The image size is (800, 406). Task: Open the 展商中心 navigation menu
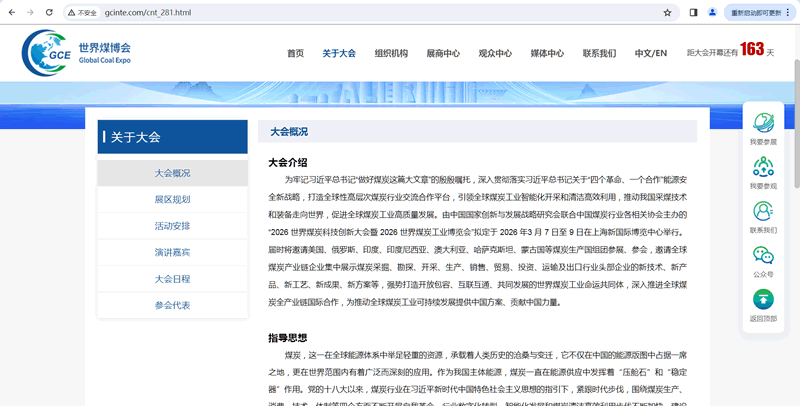(x=443, y=53)
